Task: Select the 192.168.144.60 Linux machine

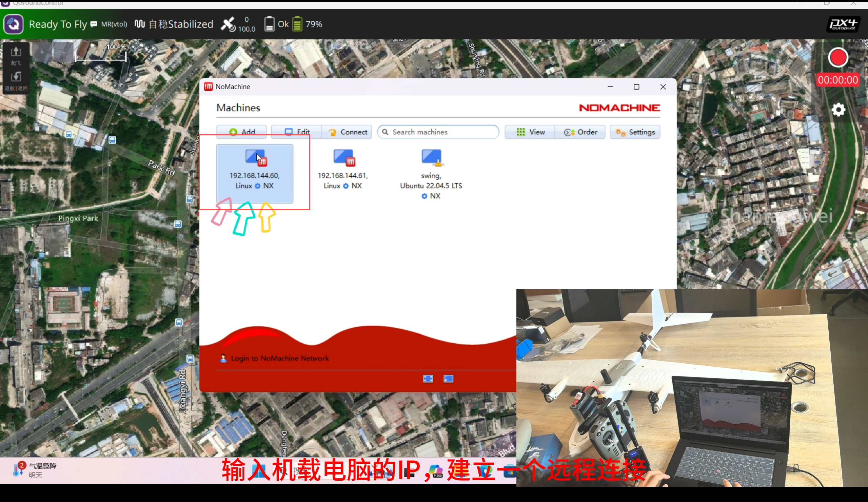Action: click(x=255, y=173)
